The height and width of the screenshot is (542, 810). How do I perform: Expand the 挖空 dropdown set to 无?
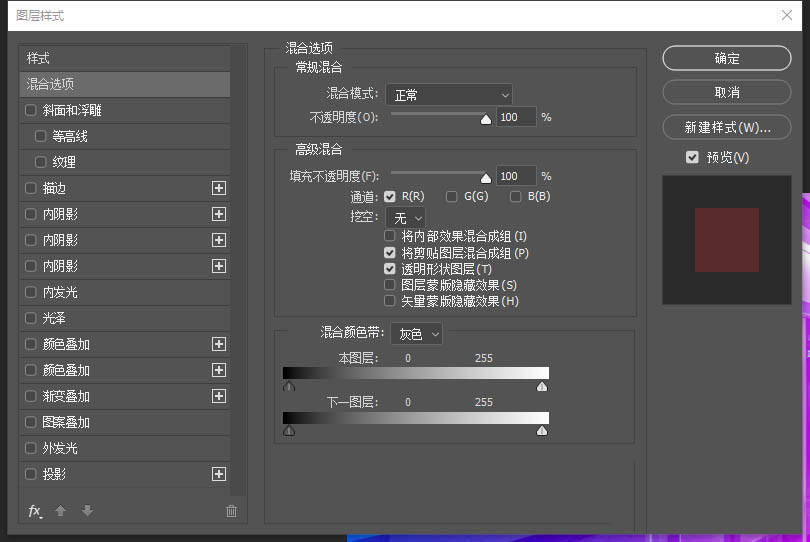(x=405, y=217)
